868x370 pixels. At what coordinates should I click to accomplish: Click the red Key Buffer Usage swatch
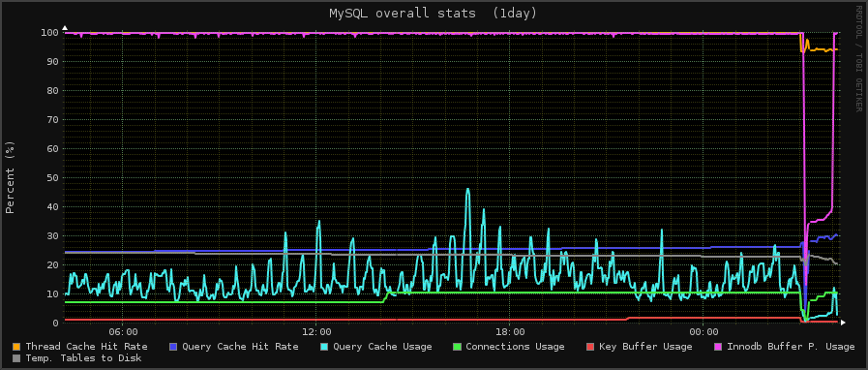[590, 347]
